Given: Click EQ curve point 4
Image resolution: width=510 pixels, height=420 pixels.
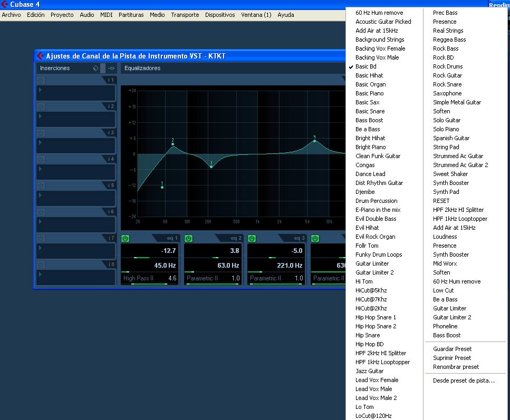Looking at the screenshot, I should 314,141.
